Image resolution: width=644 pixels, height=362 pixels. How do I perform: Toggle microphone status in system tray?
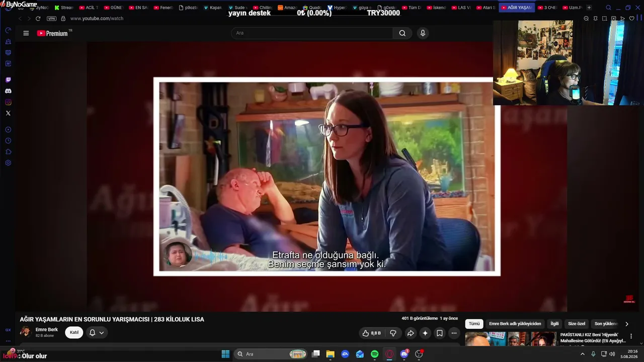coord(593,354)
